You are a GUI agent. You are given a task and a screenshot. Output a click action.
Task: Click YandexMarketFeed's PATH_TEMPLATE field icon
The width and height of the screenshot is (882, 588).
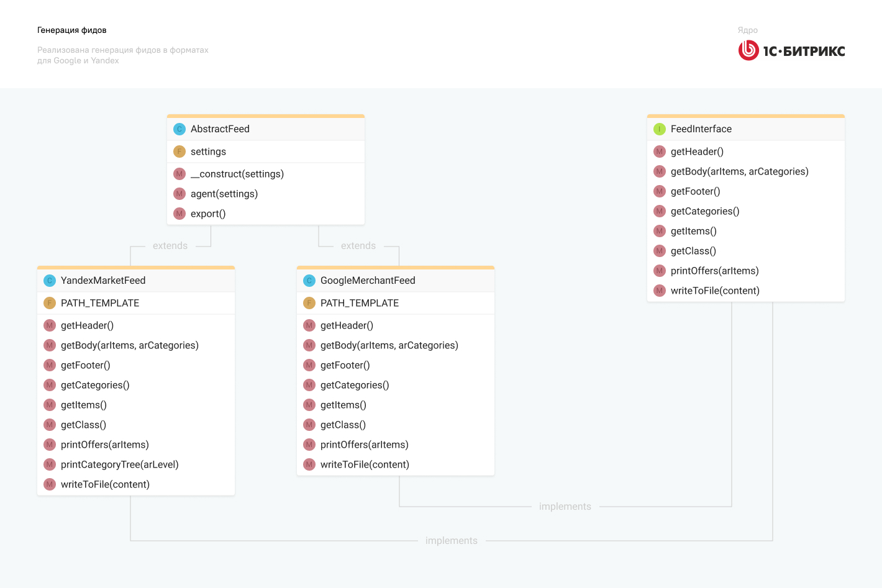50,303
